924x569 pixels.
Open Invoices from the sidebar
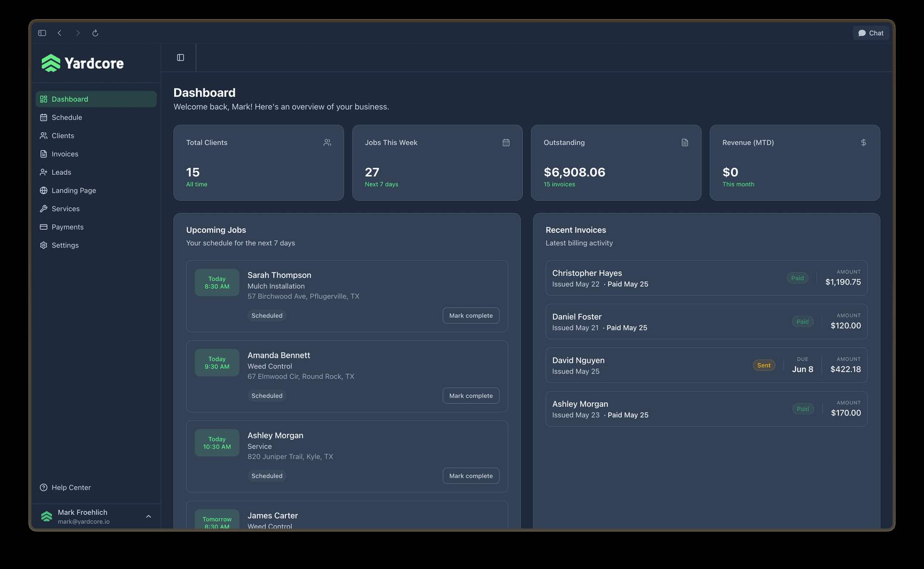96,154
